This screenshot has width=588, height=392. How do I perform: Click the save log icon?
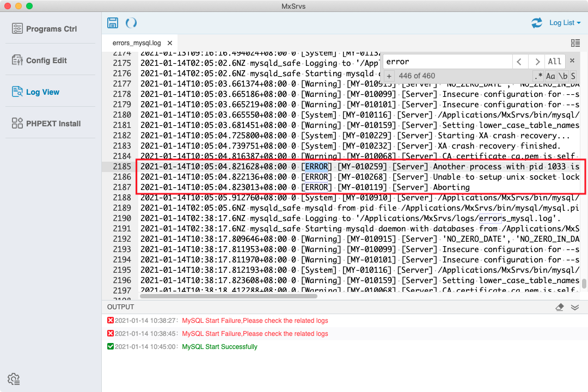coord(113,22)
